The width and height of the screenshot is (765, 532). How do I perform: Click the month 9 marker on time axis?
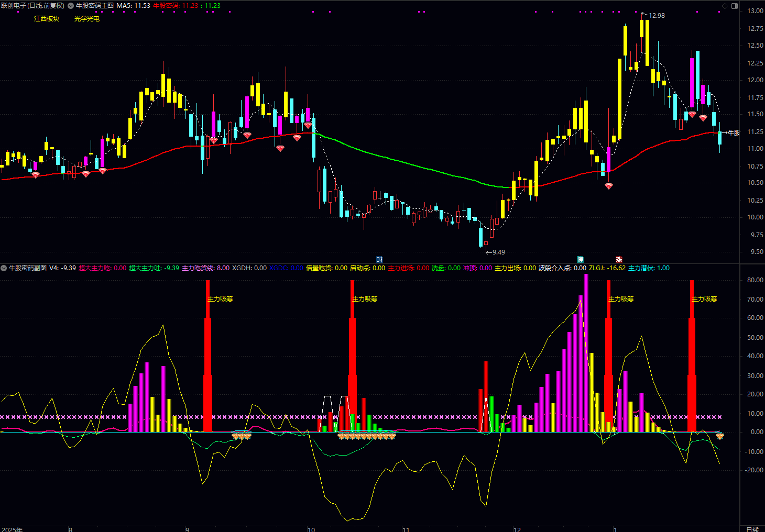point(187,529)
